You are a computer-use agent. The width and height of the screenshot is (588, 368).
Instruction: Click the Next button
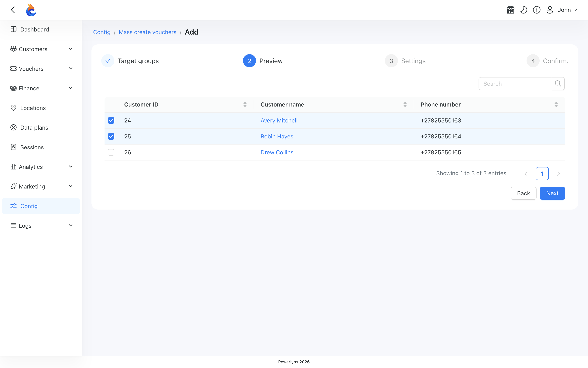[552, 193]
